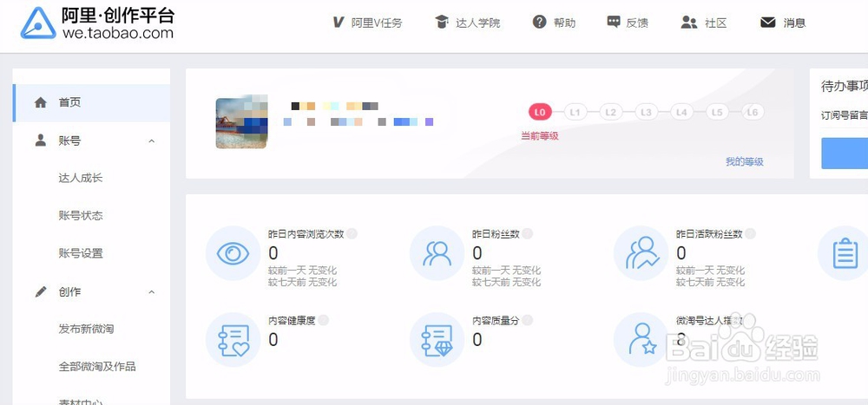
Task: Click the 达人学院 graduation cap icon
Action: pyautogui.click(x=442, y=23)
